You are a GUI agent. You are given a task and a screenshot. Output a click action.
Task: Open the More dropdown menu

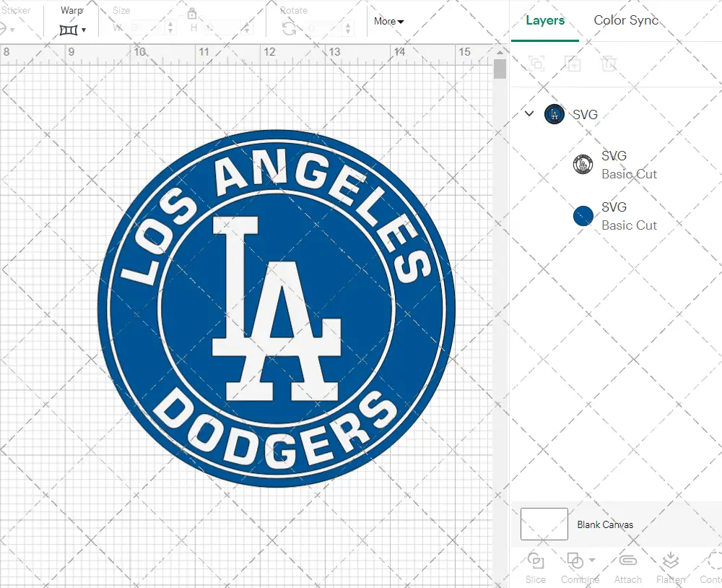pyautogui.click(x=388, y=22)
